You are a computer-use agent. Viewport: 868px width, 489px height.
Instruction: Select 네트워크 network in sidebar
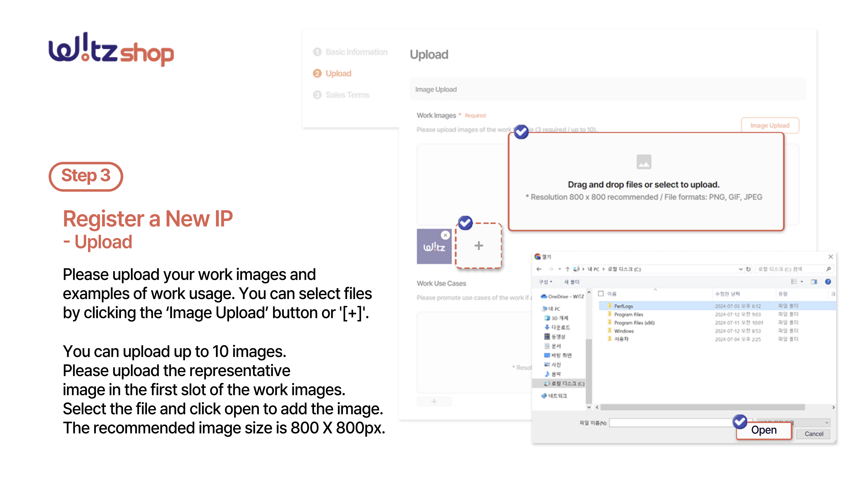click(554, 396)
